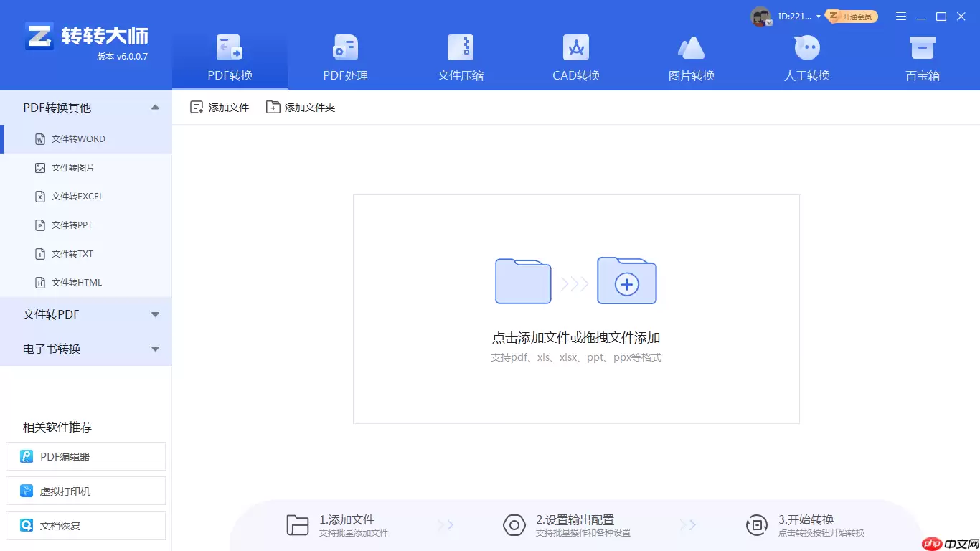Select the CAD转换 tool
Viewport: 980px width, 551px height.
tap(575, 54)
